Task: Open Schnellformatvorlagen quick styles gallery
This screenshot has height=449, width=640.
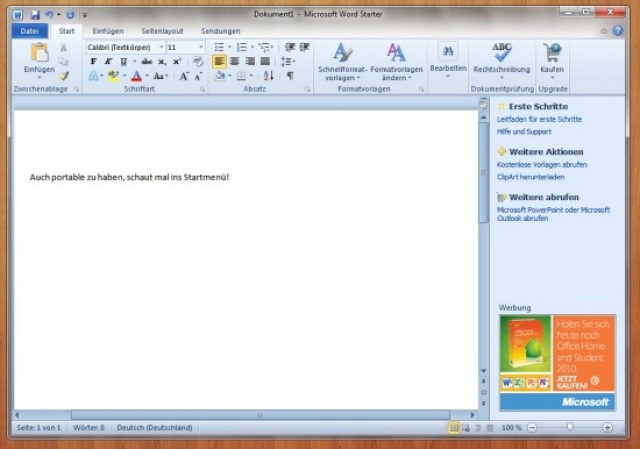Action: point(342,61)
